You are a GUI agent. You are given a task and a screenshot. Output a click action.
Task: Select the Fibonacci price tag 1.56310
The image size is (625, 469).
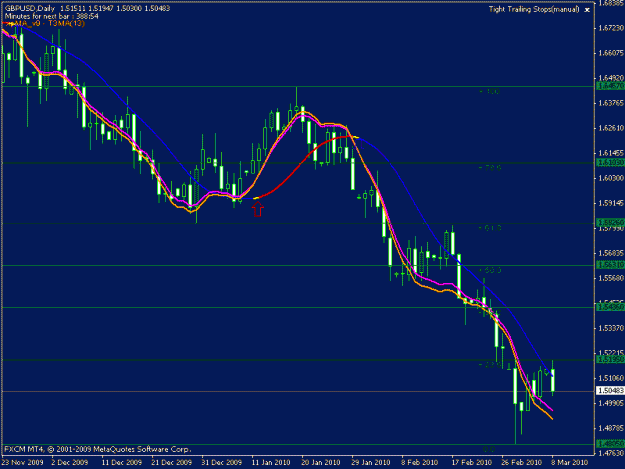pos(611,265)
